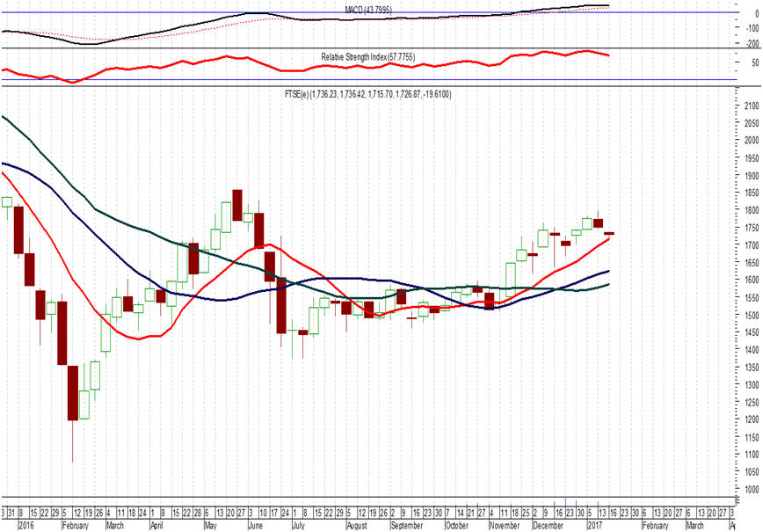This screenshot has height=532, width=763.
Task: Click the 2100 price axis label
Action: [752, 106]
